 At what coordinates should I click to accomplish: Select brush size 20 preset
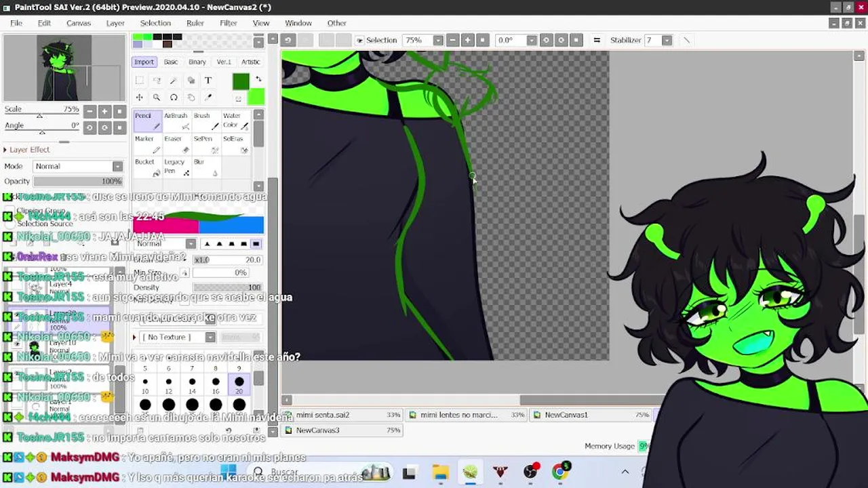[x=239, y=385]
